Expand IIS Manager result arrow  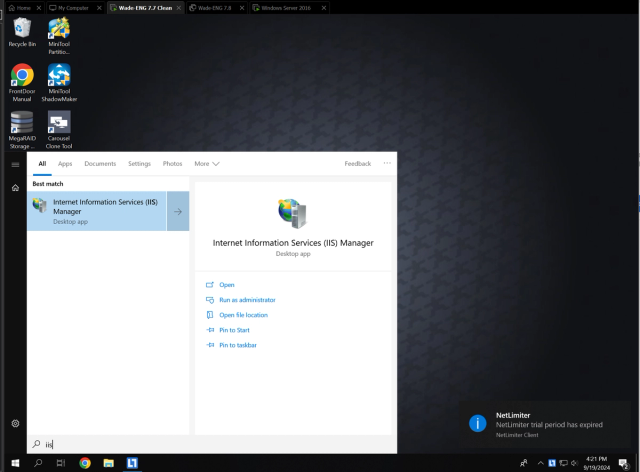click(x=178, y=211)
